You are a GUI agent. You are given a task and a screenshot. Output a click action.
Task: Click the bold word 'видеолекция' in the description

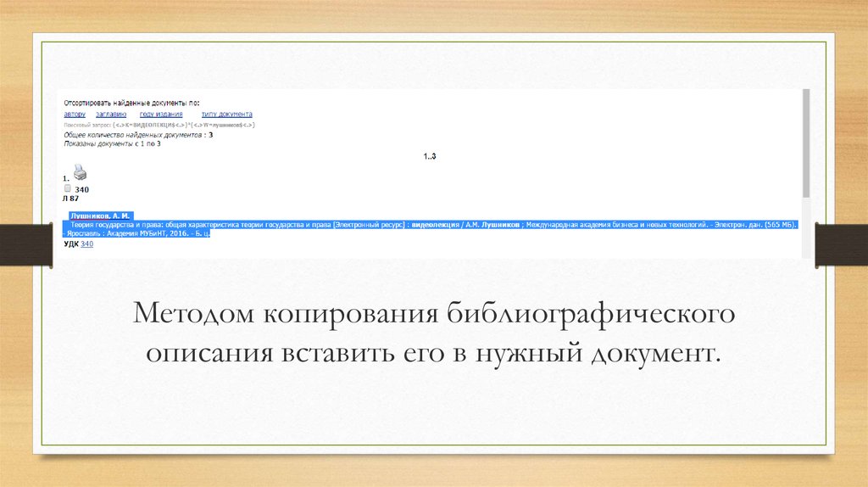pyautogui.click(x=434, y=225)
